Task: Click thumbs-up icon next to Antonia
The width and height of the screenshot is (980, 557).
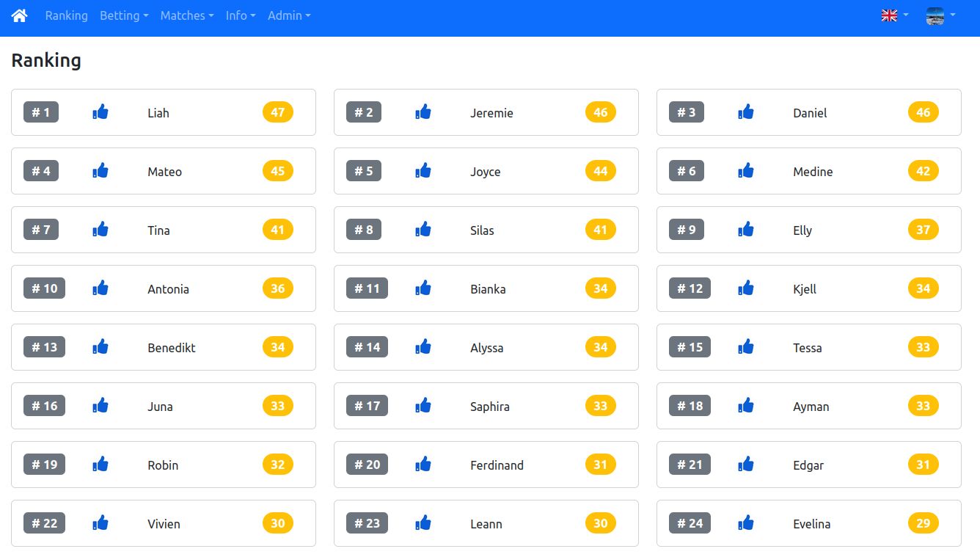Action: click(100, 288)
